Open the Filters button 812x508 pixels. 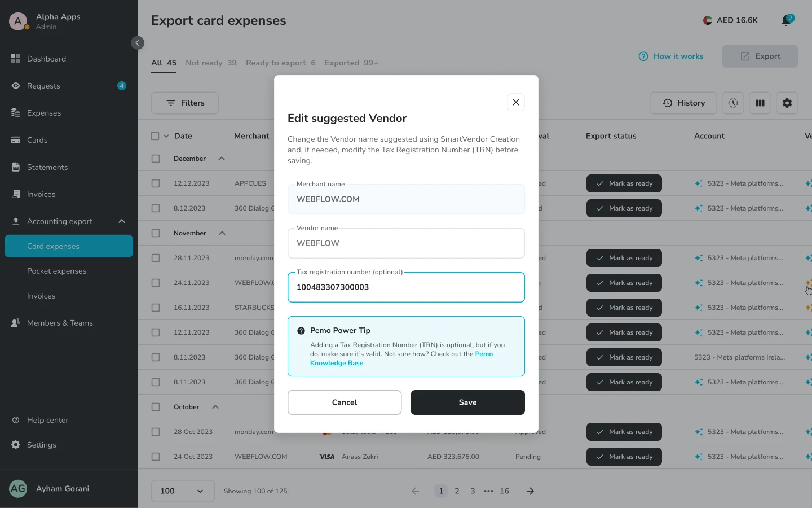(x=185, y=103)
